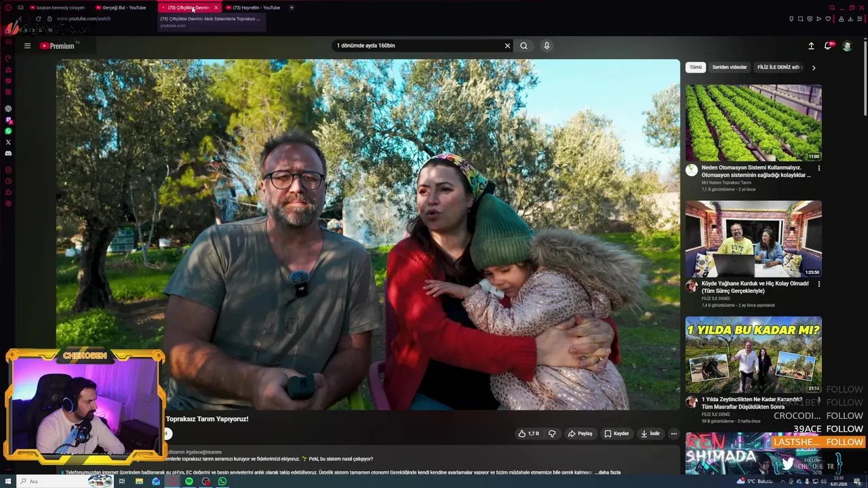868x488 pixels.
Task: Open Discord in Opera sidebar
Action: (x=8, y=153)
